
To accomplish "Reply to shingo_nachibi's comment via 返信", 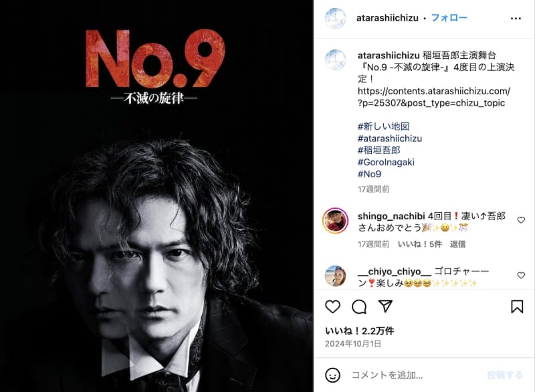I will pos(457,244).
